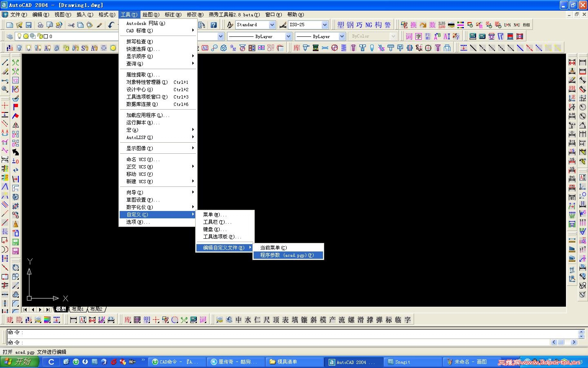Toggle layer 0 on/off lightbulb
The image size is (588, 368).
coord(19,36)
